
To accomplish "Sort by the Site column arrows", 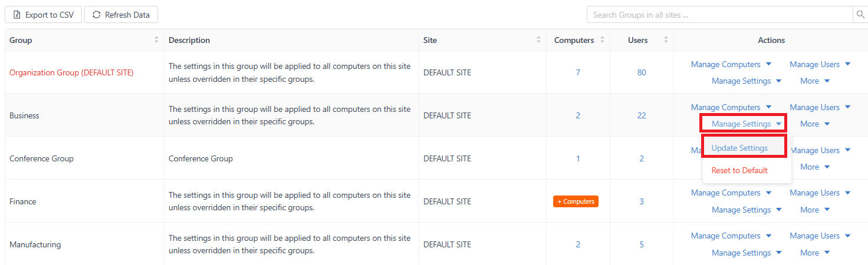I will 538,40.
